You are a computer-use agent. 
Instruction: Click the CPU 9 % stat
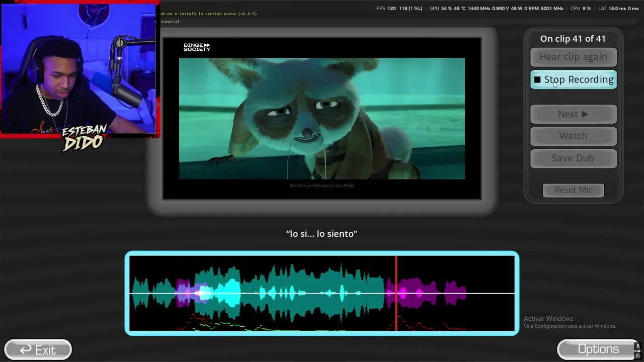(x=581, y=9)
